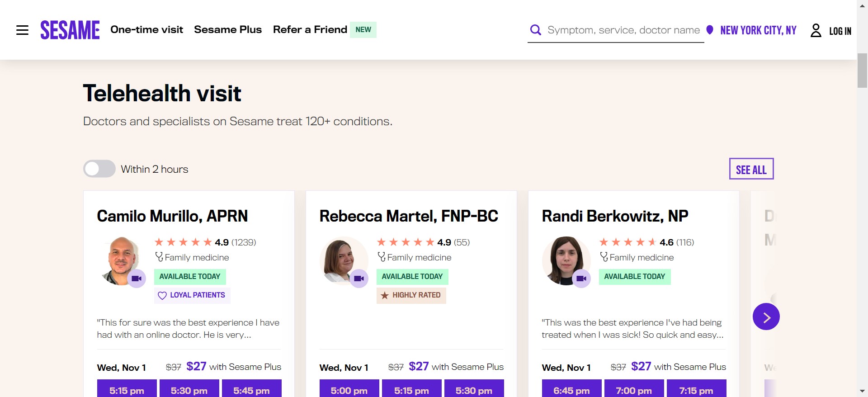Click the location pin icon
The width and height of the screenshot is (868, 397).
click(x=710, y=30)
